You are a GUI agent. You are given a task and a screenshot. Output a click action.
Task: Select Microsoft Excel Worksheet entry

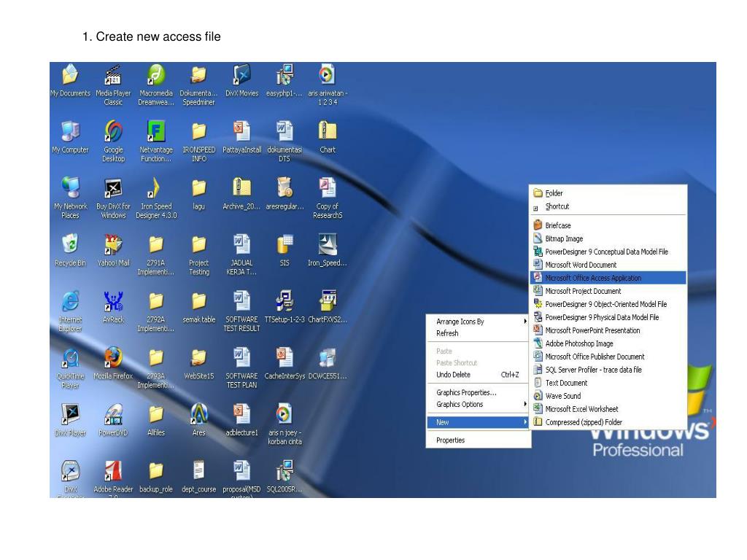(x=608, y=408)
